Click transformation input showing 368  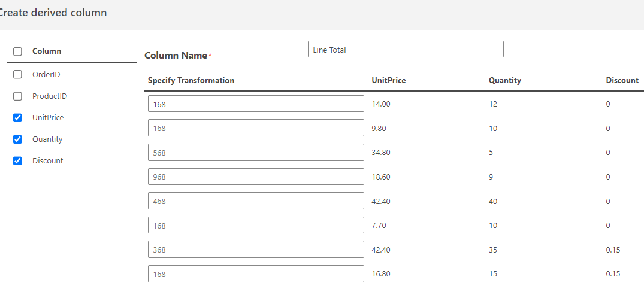coord(256,250)
